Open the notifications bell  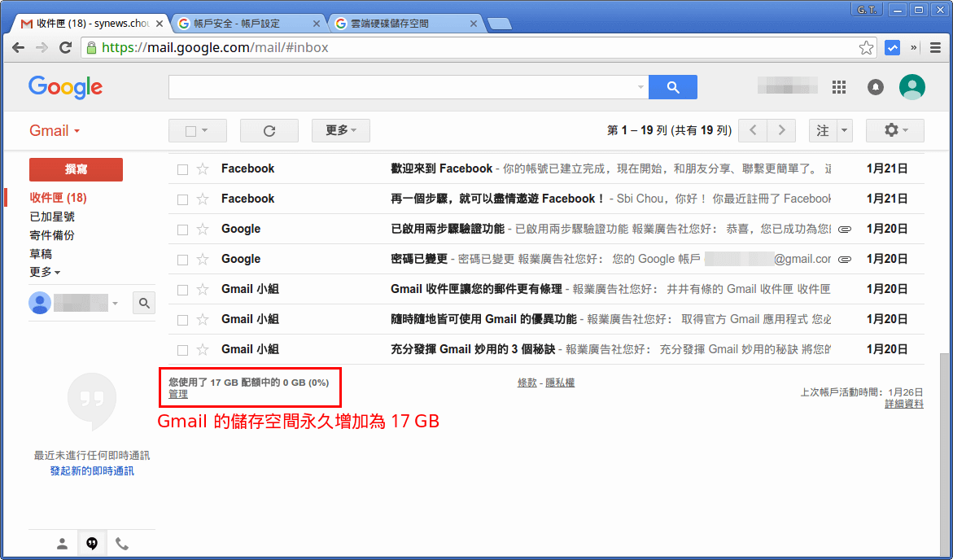coord(875,86)
